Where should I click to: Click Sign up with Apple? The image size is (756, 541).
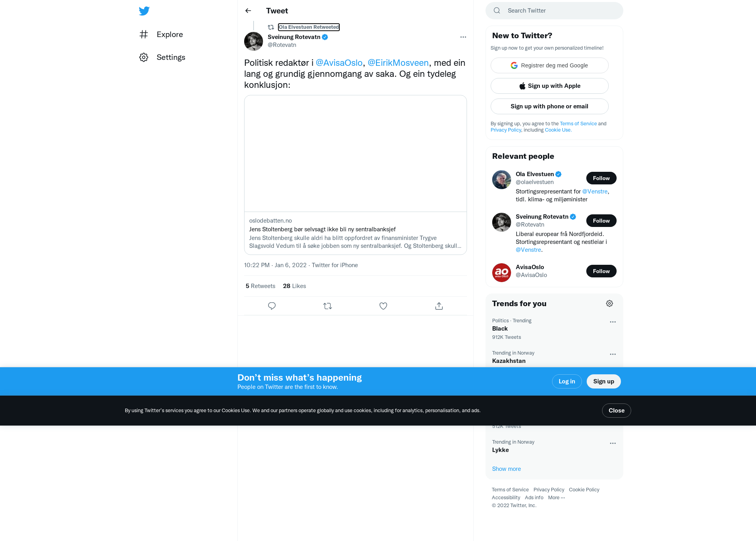point(550,86)
